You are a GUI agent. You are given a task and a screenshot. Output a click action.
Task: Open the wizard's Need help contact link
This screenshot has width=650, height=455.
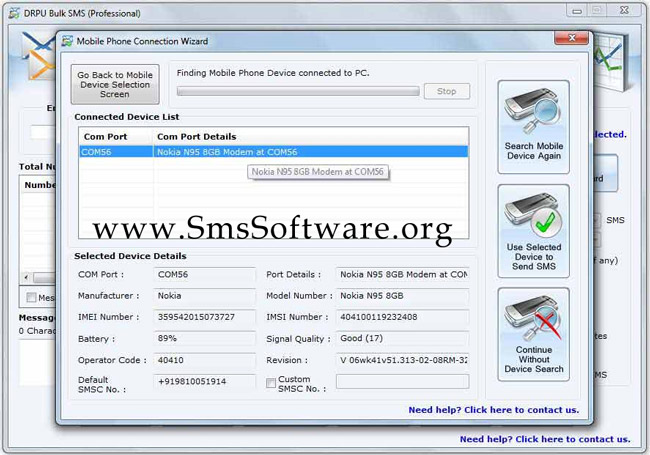(494, 410)
